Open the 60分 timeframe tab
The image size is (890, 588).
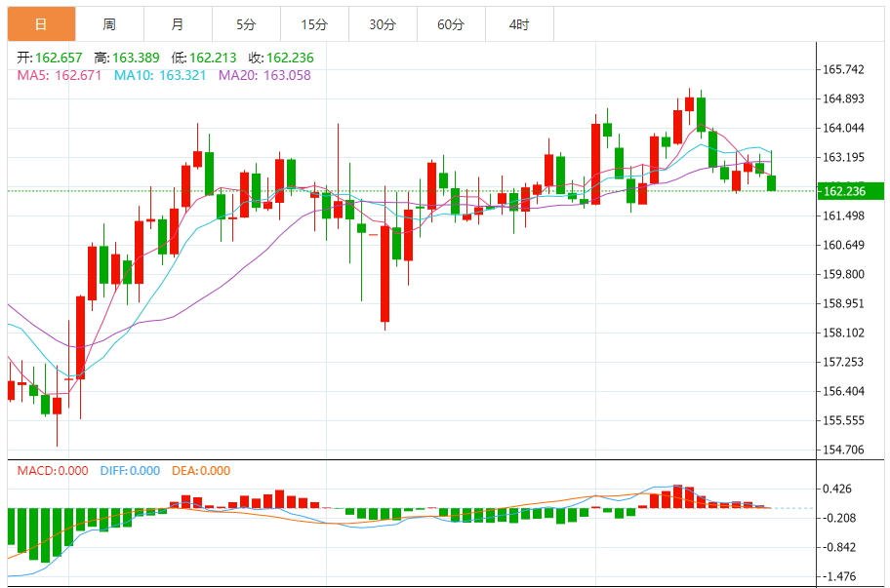pos(451,24)
